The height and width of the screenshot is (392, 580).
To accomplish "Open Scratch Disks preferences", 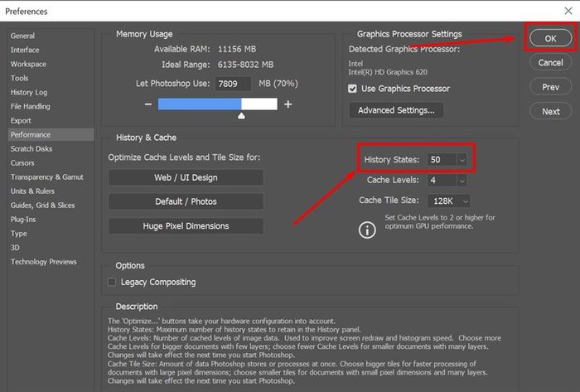I will [x=31, y=148].
